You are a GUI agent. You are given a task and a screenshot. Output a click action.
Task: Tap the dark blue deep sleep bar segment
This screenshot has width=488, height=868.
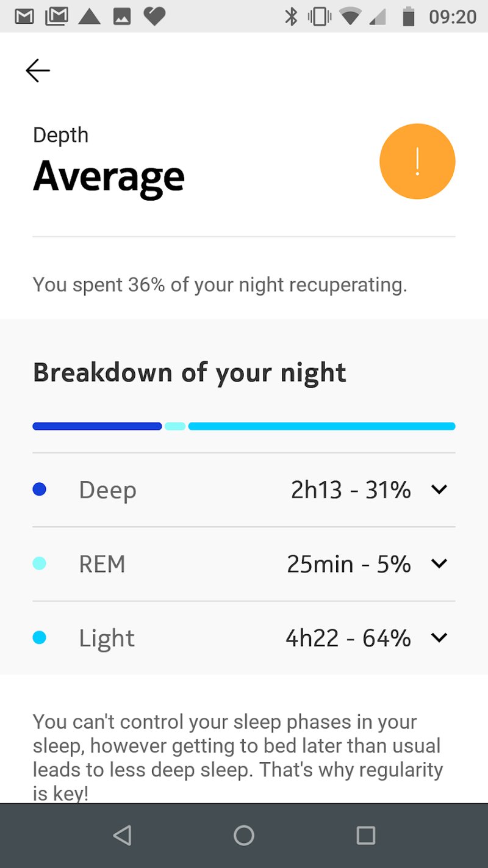point(97,426)
